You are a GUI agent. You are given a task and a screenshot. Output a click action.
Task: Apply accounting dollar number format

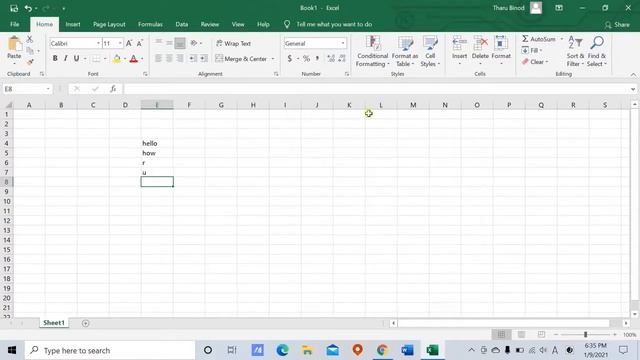(289, 58)
